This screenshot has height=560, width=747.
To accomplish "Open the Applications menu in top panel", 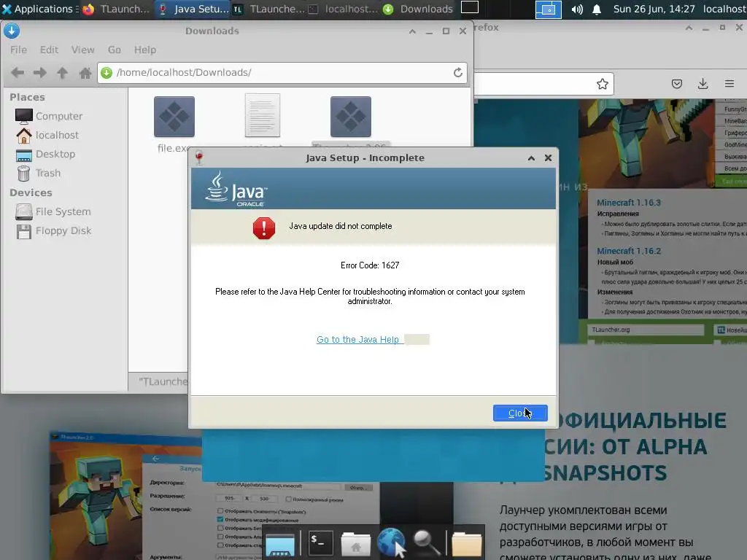I will (38, 9).
